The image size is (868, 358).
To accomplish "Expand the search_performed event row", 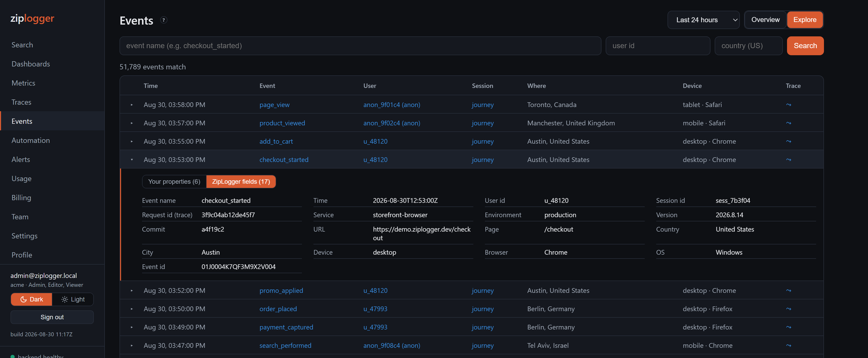I will point(131,345).
